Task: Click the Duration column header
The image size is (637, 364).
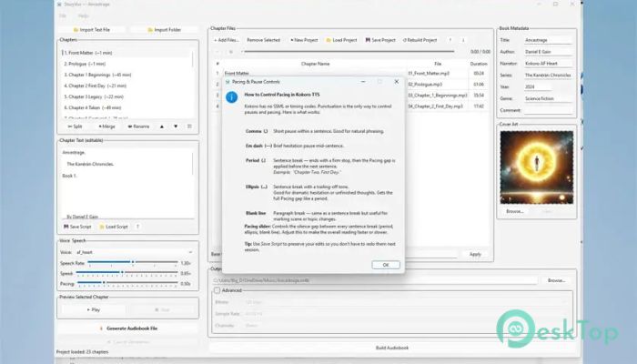Action: pos(479,64)
